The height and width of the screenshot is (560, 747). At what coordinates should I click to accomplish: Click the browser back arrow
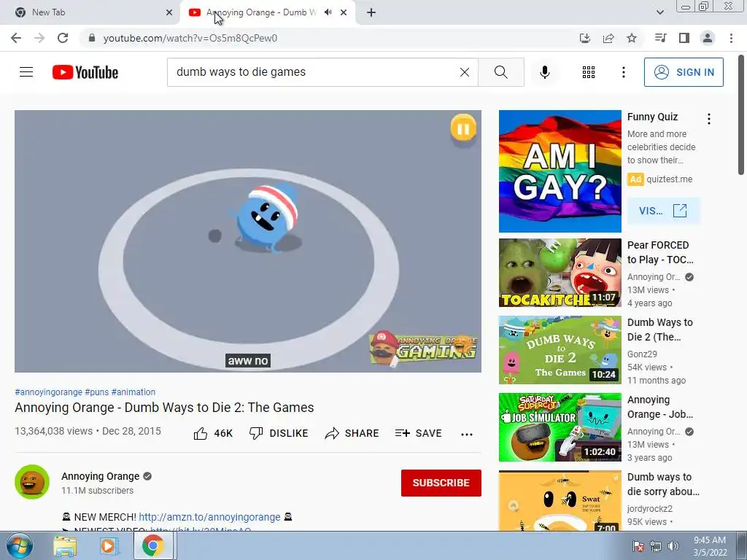(x=16, y=38)
